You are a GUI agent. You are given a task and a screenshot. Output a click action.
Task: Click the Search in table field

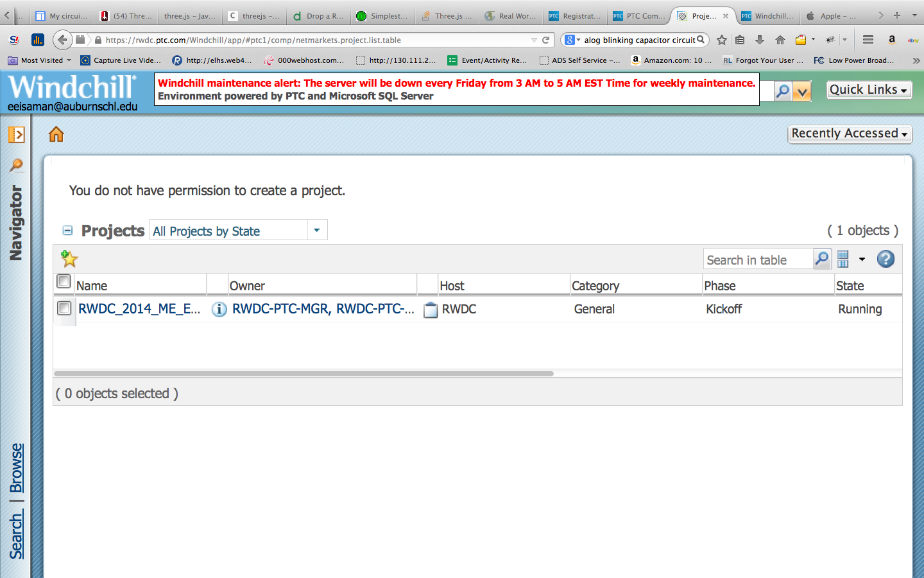tap(758, 259)
